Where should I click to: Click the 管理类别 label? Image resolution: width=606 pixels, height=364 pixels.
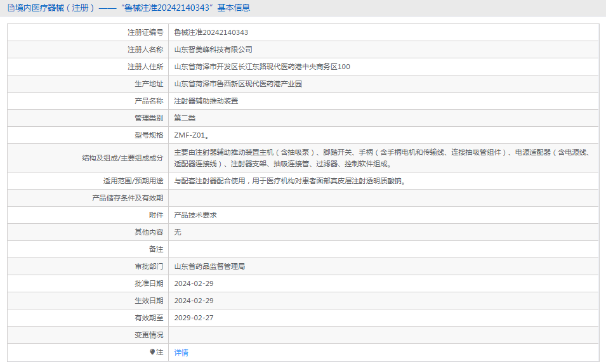click(x=148, y=118)
